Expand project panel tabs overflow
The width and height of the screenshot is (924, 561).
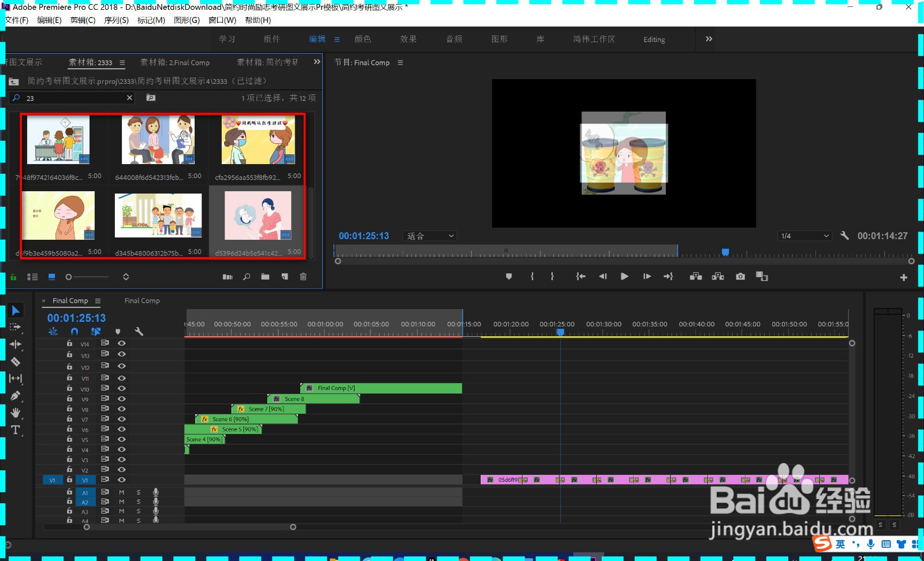(x=316, y=62)
